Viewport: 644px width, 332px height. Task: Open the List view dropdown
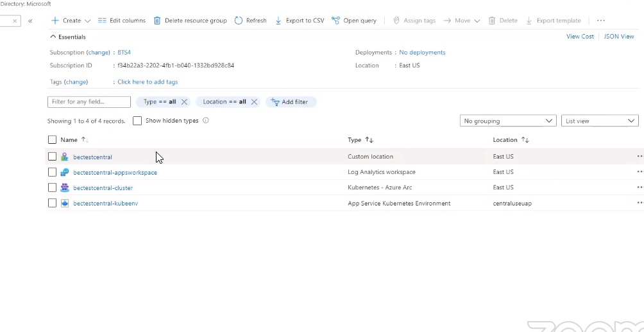[x=600, y=121]
